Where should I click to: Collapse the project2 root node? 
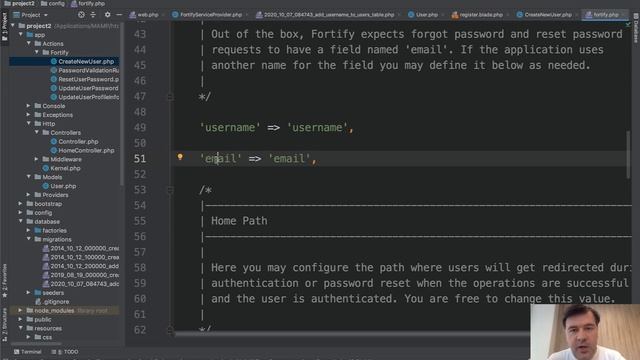point(13,26)
